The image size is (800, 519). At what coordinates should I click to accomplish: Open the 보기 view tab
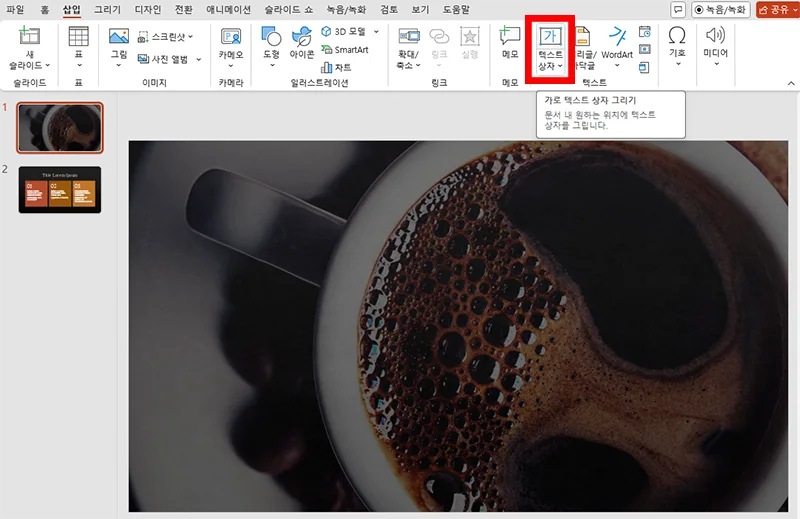click(420, 10)
